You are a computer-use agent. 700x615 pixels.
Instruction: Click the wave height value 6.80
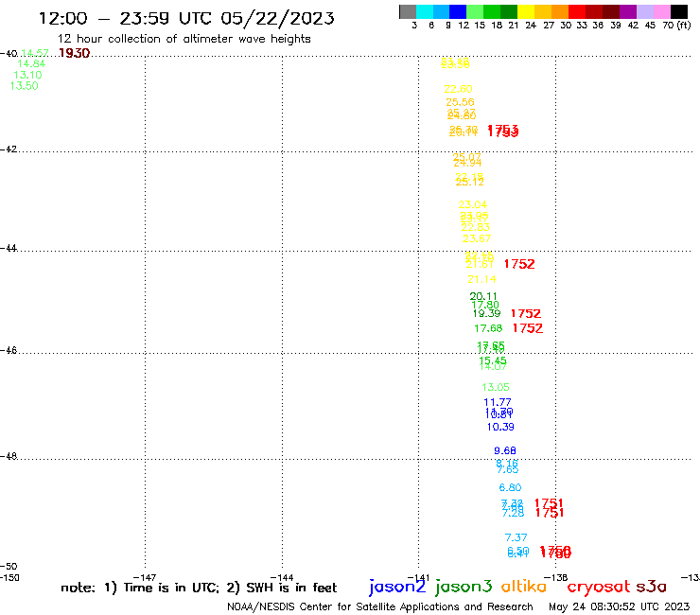click(x=510, y=487)
